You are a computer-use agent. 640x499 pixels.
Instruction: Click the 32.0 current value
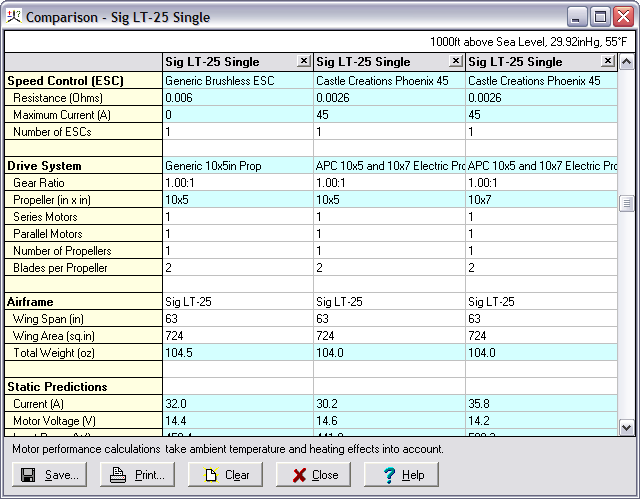tap(238, 404)
